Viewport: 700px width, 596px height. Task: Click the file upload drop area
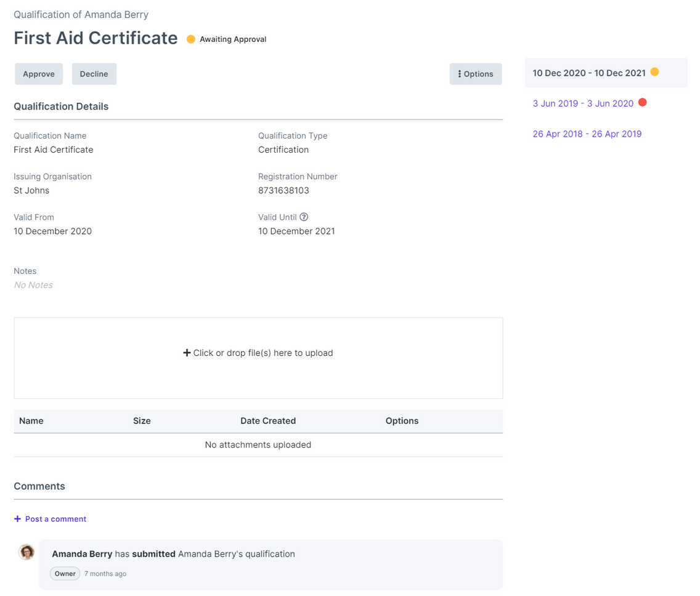click(x=258, y=358)
